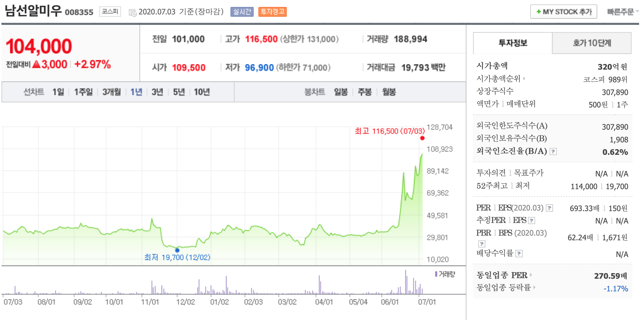Image resolution: width=644 pixels, height=320 pixels.
Task: Click the 실시간 badge
Action: point(242,12)
